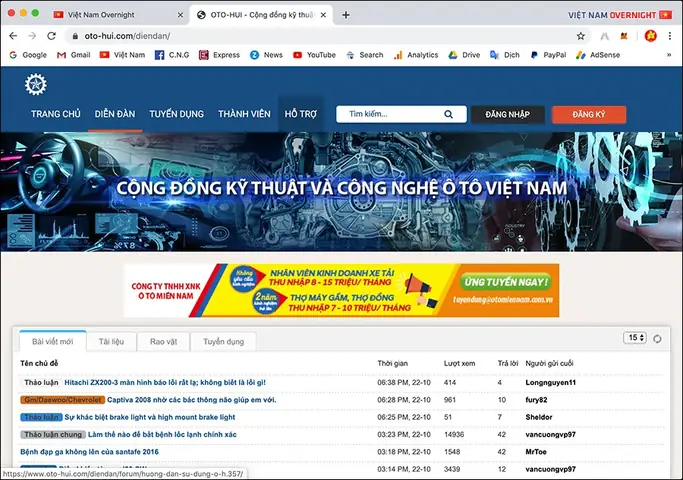Open the PayPal bookmark
This screenshot has height=480, width=683.
(548, 55)
